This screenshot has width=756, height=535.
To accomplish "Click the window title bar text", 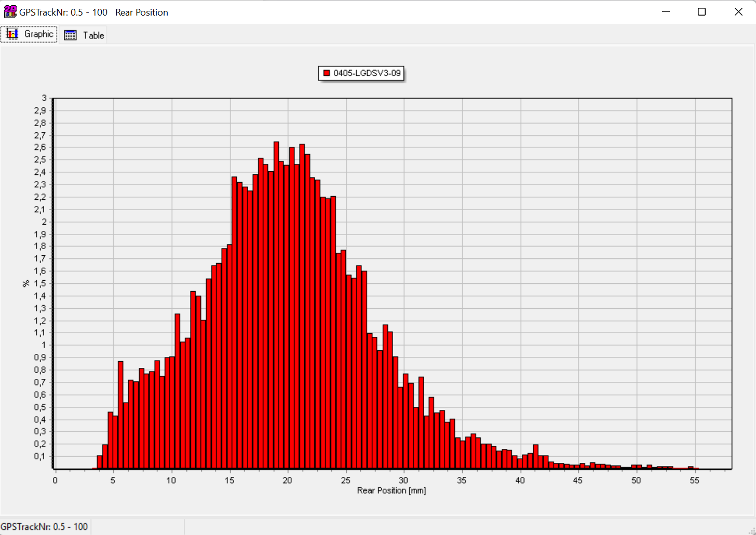I will click(x=93, y=12).
